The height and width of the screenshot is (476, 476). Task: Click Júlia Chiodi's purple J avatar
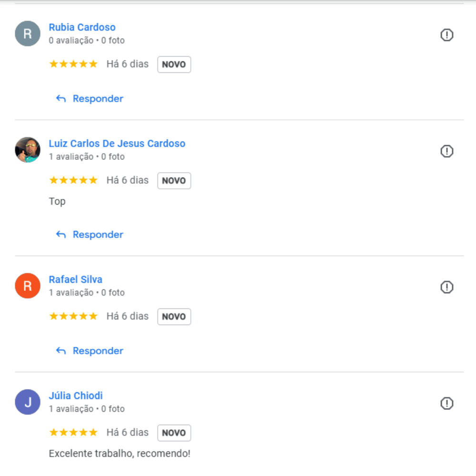tap(28, 402)
